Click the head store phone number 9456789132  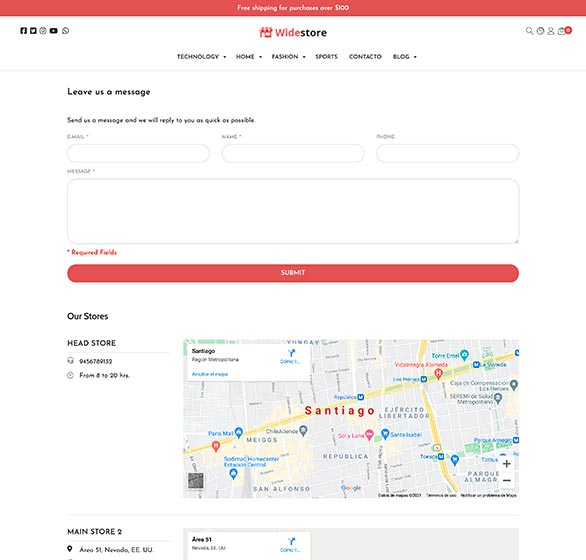[x=96, y=361]
